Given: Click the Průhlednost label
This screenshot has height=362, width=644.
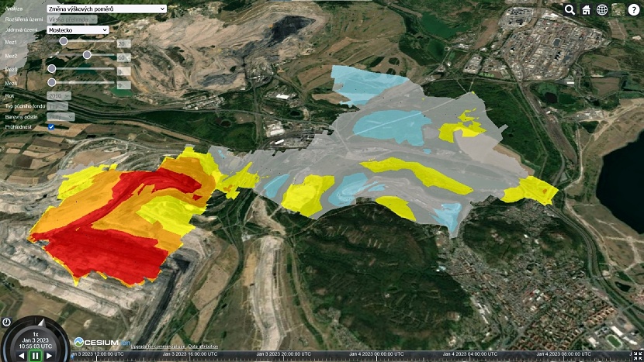Looking at the screenshot, I should point(19,127).
